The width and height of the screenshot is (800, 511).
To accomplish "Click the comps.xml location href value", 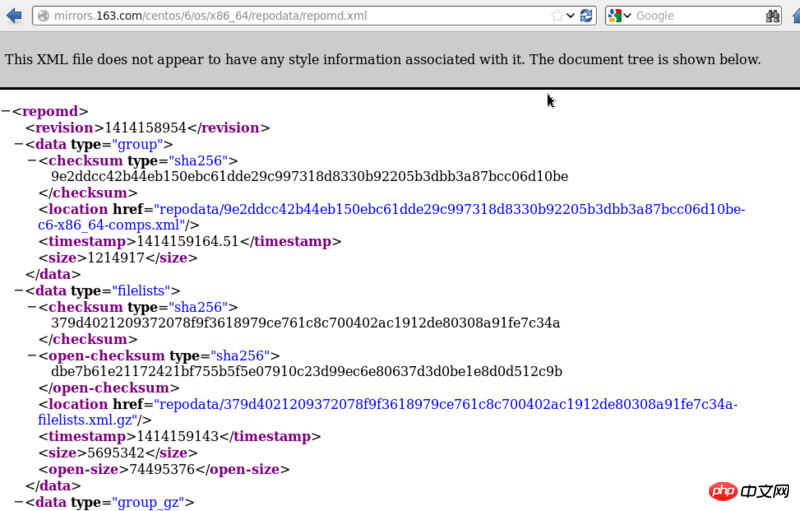I will click(391, 217).
